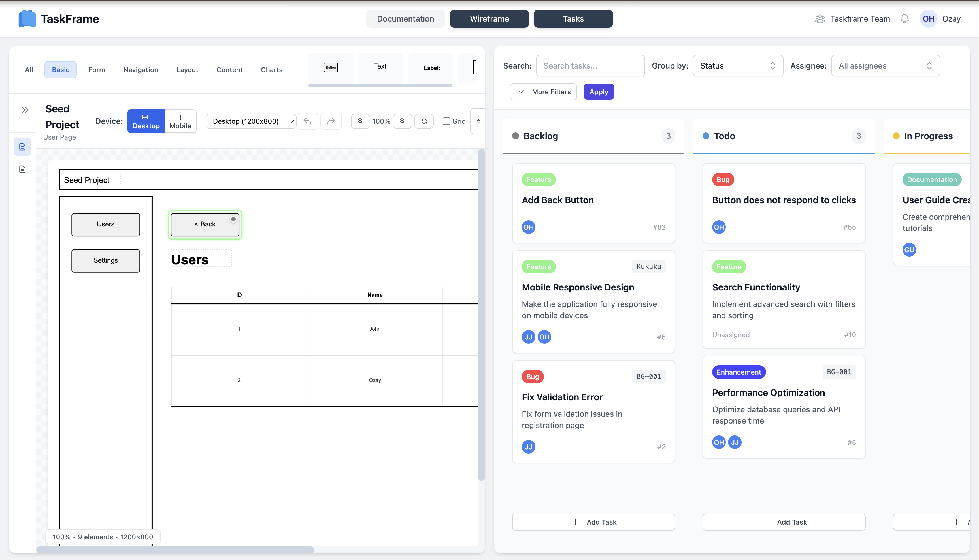Select the Layout component category
This screenshot has width=979, height=560.
[188, 70]
